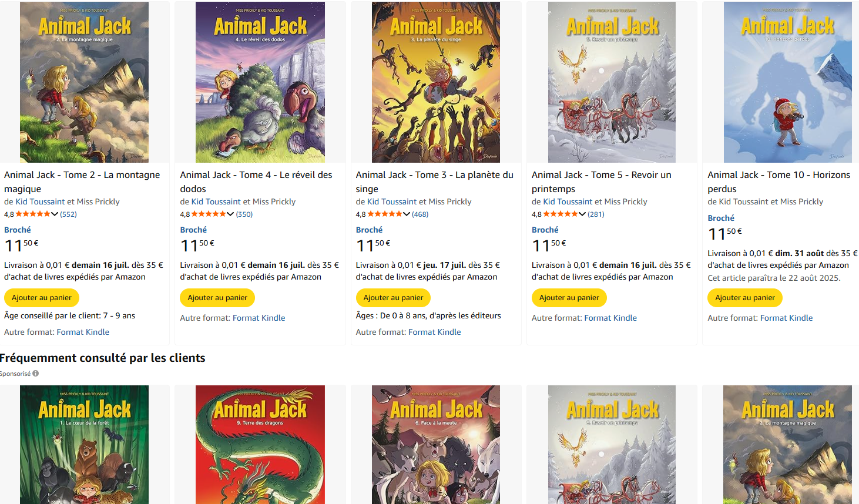Viewport: 859px width, 504px height.
Task: Select Broché format link for Tome 3
Action: pos(369,230)
